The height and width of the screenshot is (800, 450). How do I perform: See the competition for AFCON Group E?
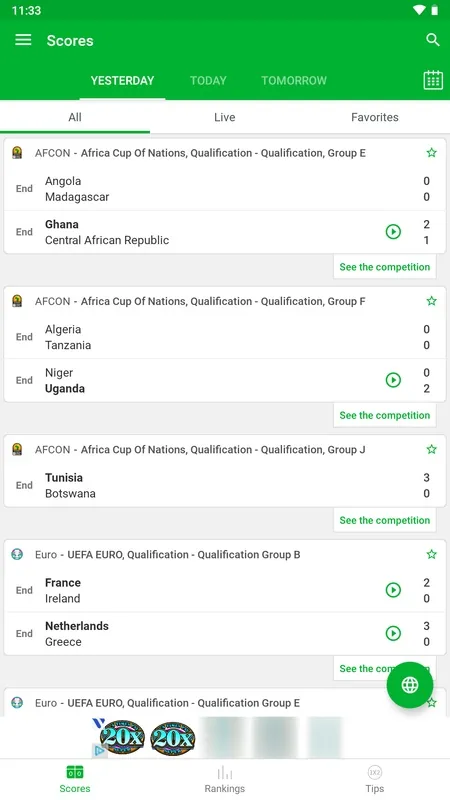[385, 267]
